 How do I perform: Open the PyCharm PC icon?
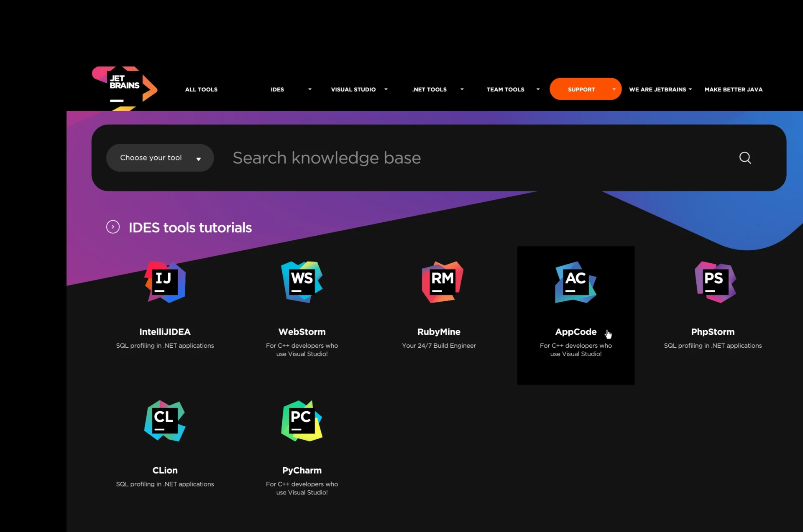click(x=302, y=421)
